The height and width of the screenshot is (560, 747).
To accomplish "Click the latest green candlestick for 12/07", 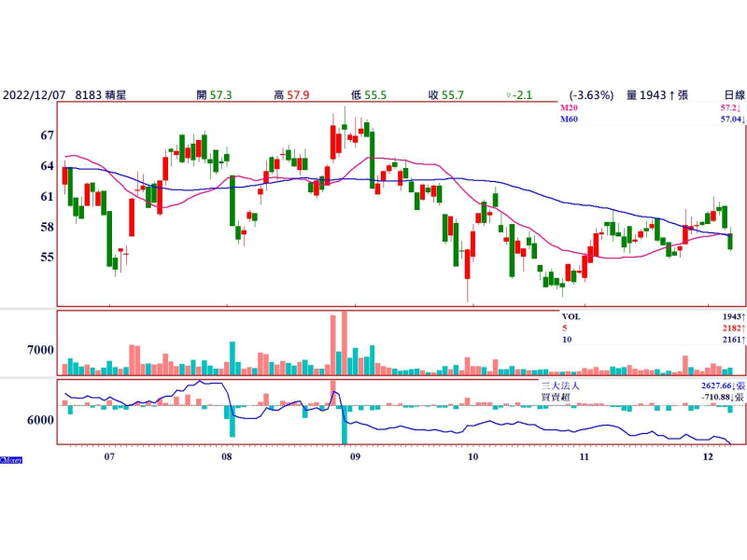I will pyautogui.click(x=730, y=241).
